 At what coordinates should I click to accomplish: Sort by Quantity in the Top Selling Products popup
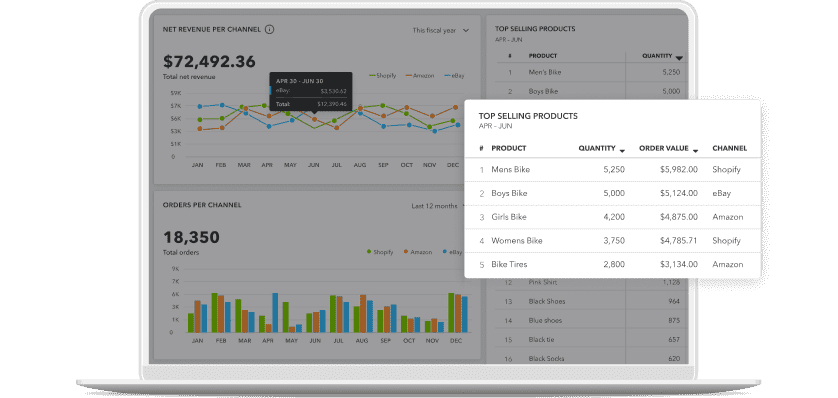[x=601, y=149]
